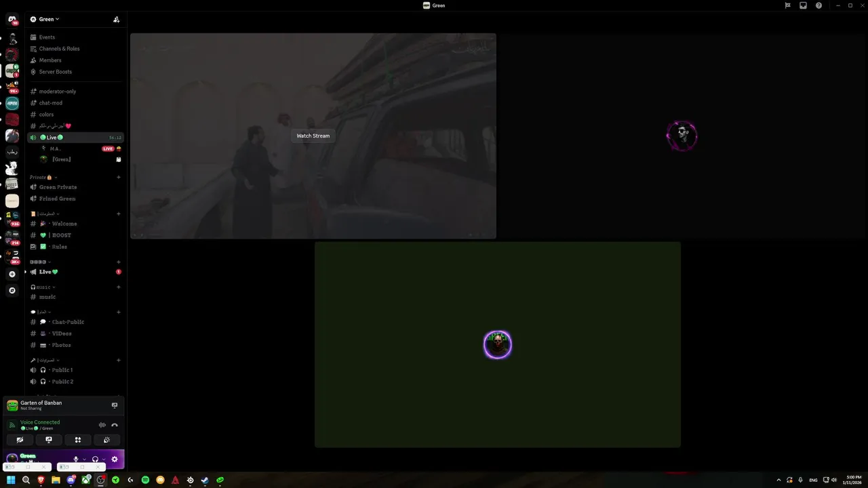Disconnect from voice call
This screenshot has height=488, width=868.
pyautogui.click(x=115, y=425)
